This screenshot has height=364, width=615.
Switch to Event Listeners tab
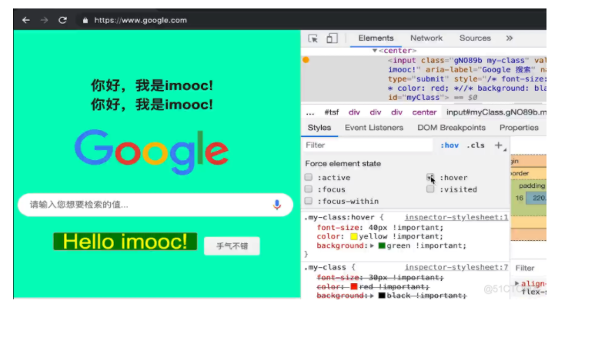pyautogui.click(x=374, y=128)
